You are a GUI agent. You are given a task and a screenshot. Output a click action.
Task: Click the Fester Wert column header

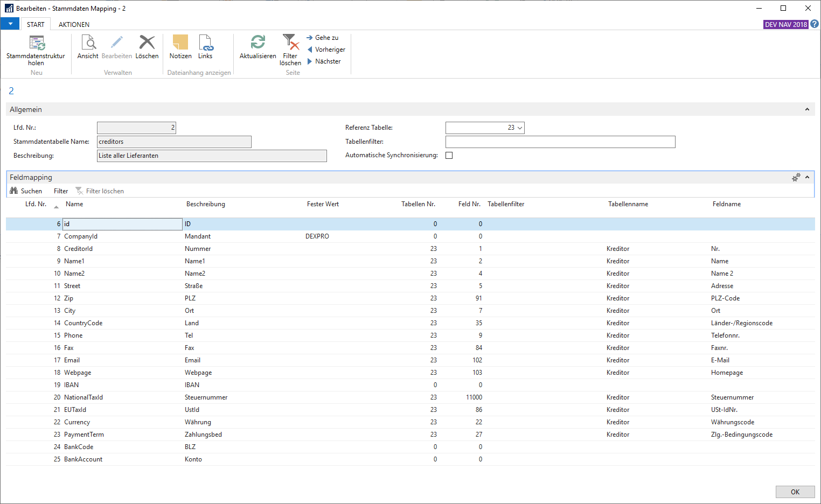tap(323, 204)
